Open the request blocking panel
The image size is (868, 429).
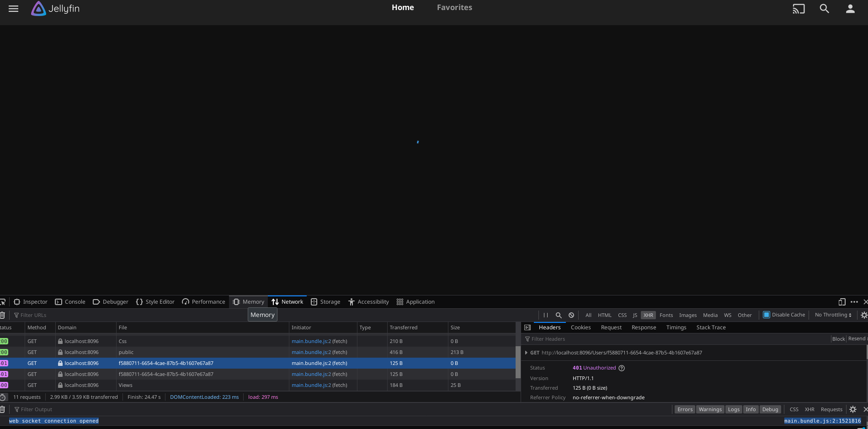pyautogui.click(x=571, y=315)
